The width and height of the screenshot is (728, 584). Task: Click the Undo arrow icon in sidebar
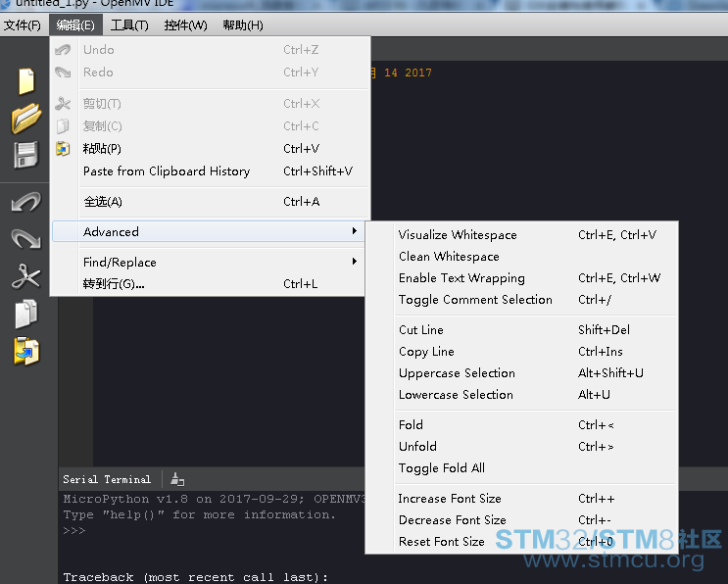point(25,203)
